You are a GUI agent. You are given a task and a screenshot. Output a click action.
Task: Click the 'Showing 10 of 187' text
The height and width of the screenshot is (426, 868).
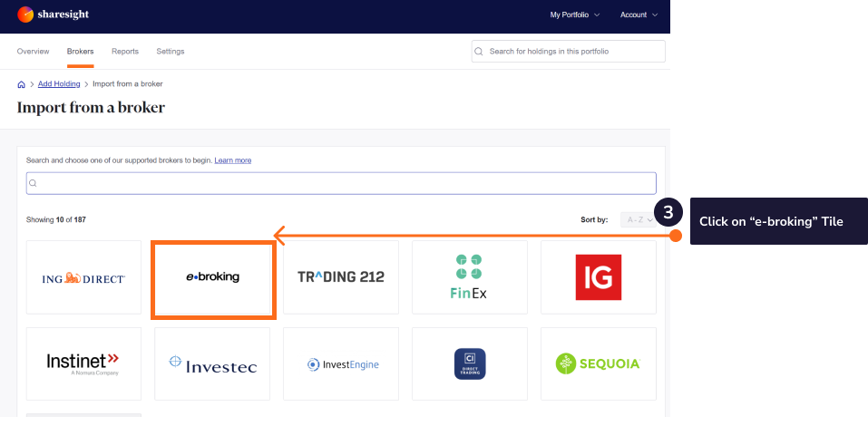[56, 219]
